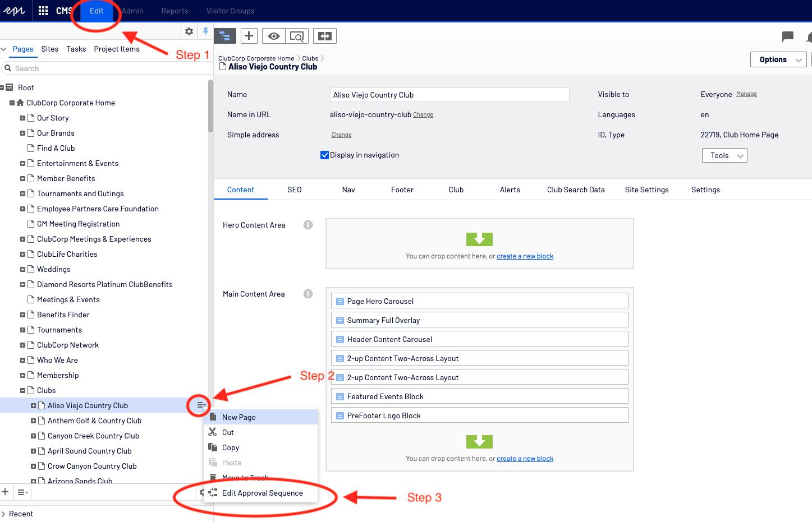Switch to the SEO tab

[295, 190]
